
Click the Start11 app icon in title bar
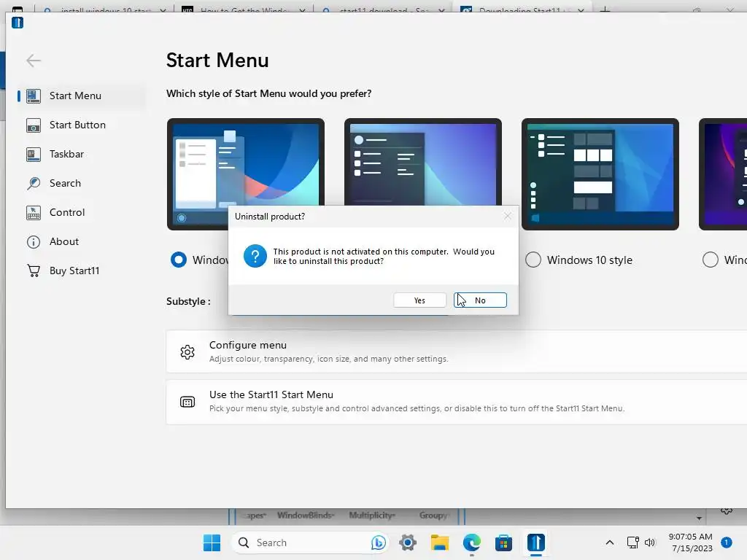(18, 23)
